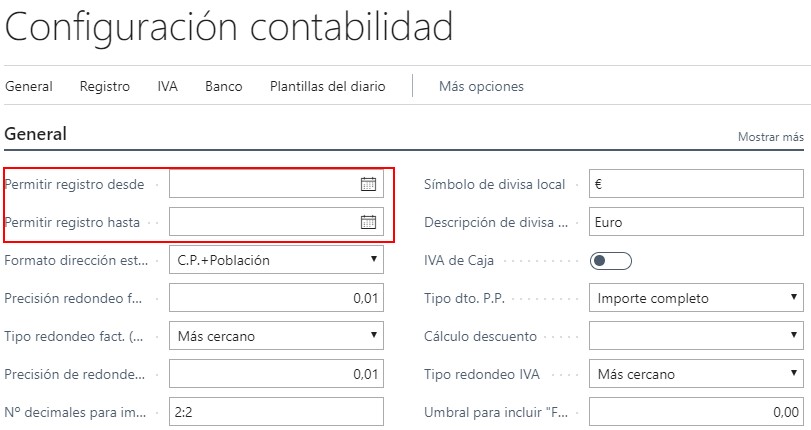This screenshot has height=430, width=811.
Task: Expand Formato dirección dropdown with C.P.+Población
Action: pos(276,260)
